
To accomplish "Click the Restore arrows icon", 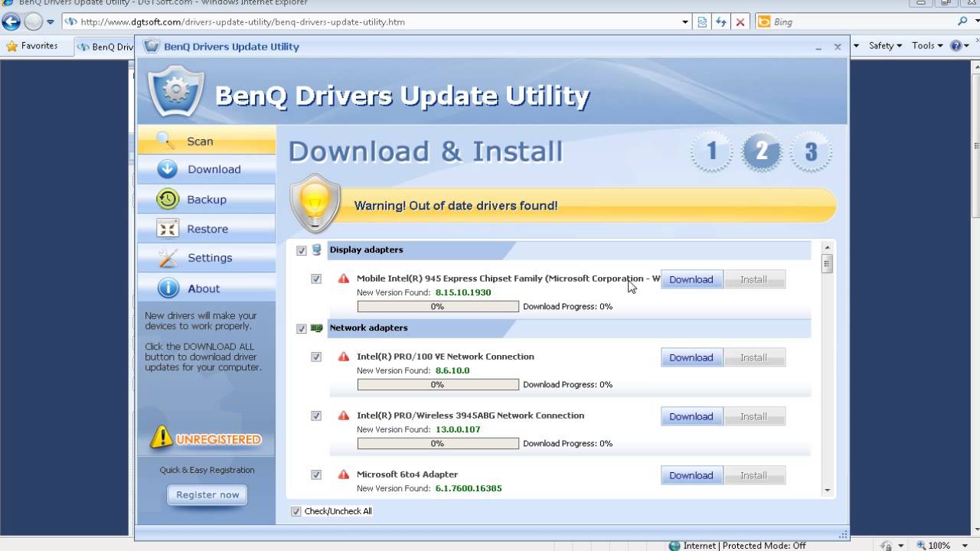I will pos(167,228).
